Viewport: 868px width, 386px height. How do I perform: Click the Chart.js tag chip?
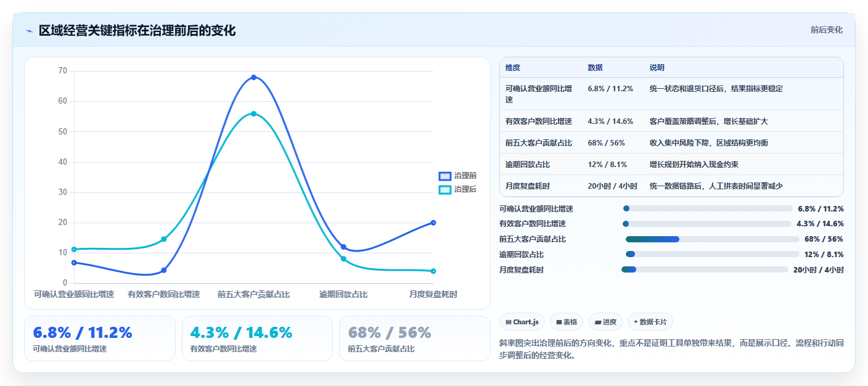tap(522, 322)
